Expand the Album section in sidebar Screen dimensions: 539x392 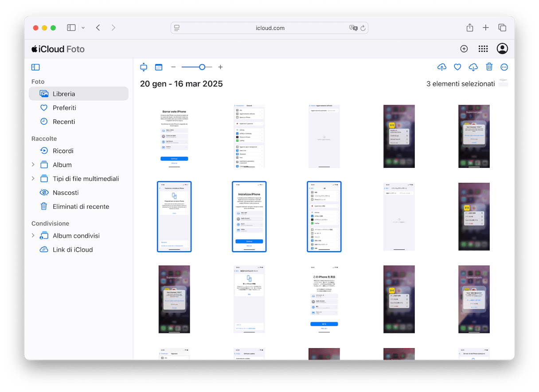tap(33, 165)
